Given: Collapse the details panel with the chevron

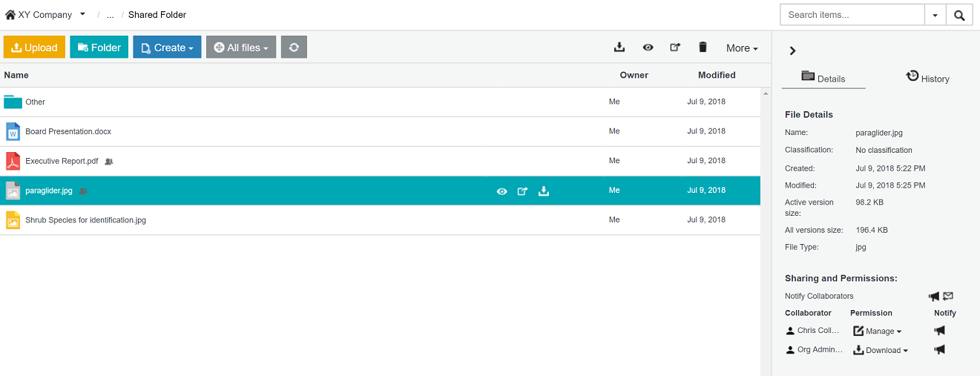Looking at the screenshot, I should pos(792,50).
